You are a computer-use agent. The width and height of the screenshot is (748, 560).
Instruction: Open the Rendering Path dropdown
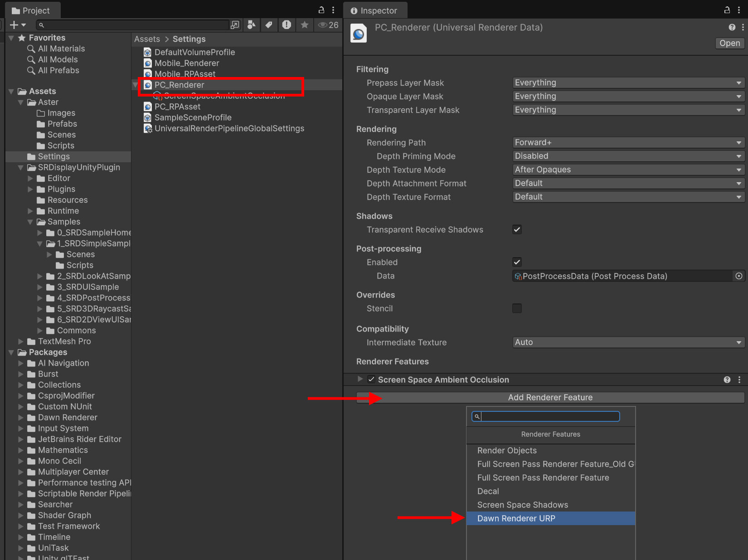click(x=628, y=143)
